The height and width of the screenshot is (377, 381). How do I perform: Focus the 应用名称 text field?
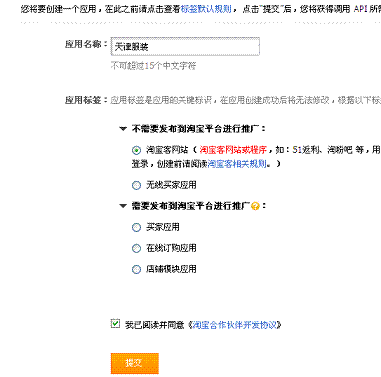pyautogui.click(x=185, y=46)
